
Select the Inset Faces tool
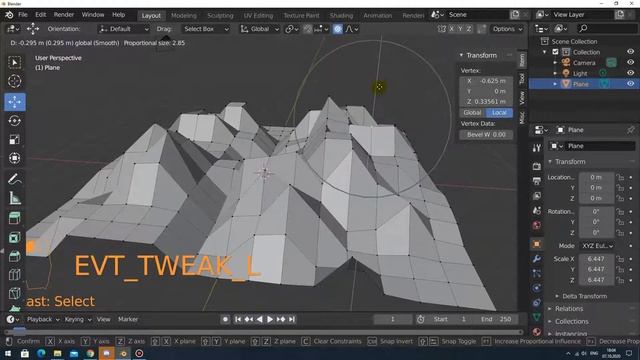coord(15,237)
